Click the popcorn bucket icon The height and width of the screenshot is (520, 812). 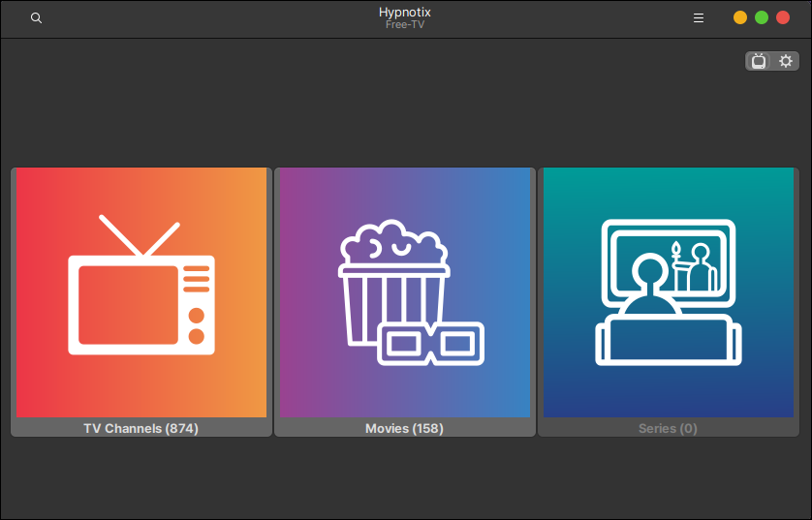[x=392, y=281]
